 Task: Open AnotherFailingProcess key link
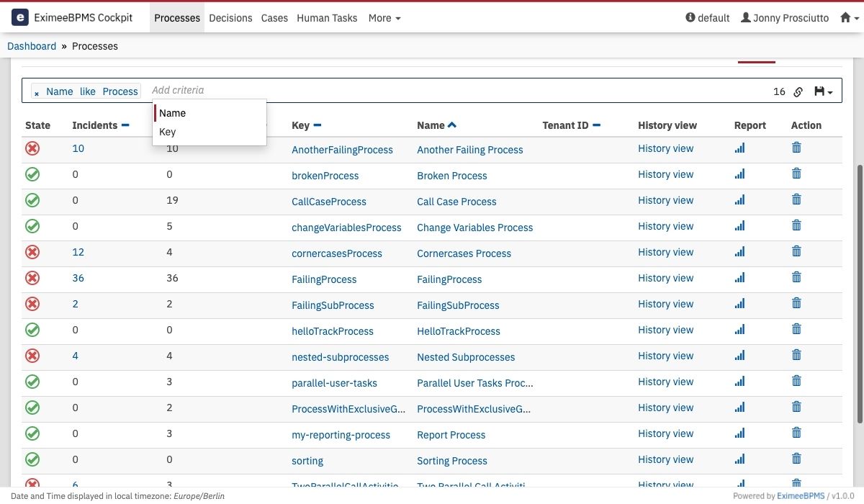tap(342, 150)
